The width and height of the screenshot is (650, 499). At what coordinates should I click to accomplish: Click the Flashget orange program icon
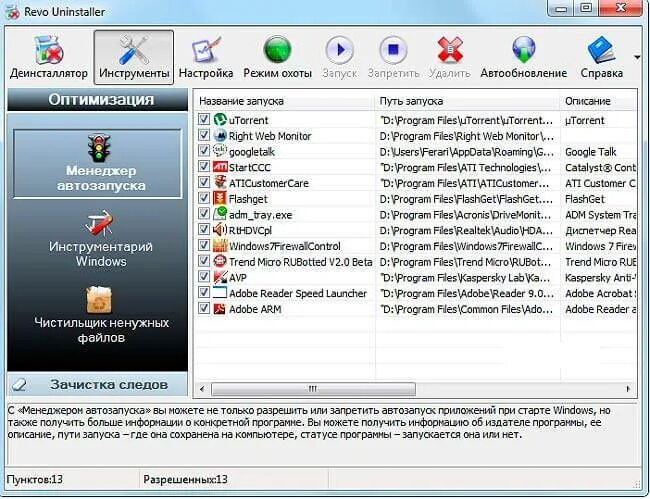click(x=220, y=198)
